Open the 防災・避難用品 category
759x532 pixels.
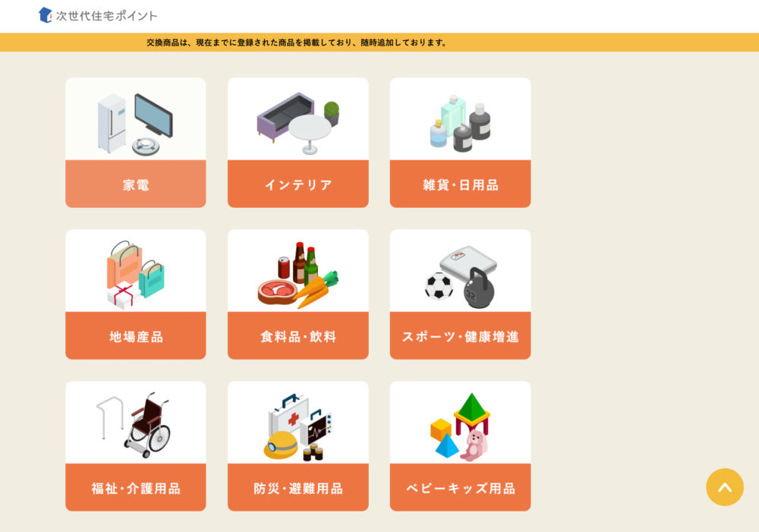point(298,487)
